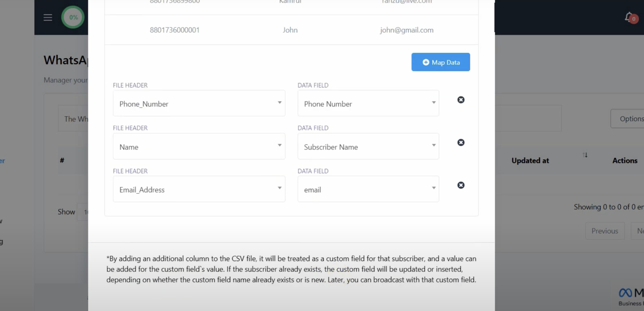Click the Updated at column header

click(530, 160)
